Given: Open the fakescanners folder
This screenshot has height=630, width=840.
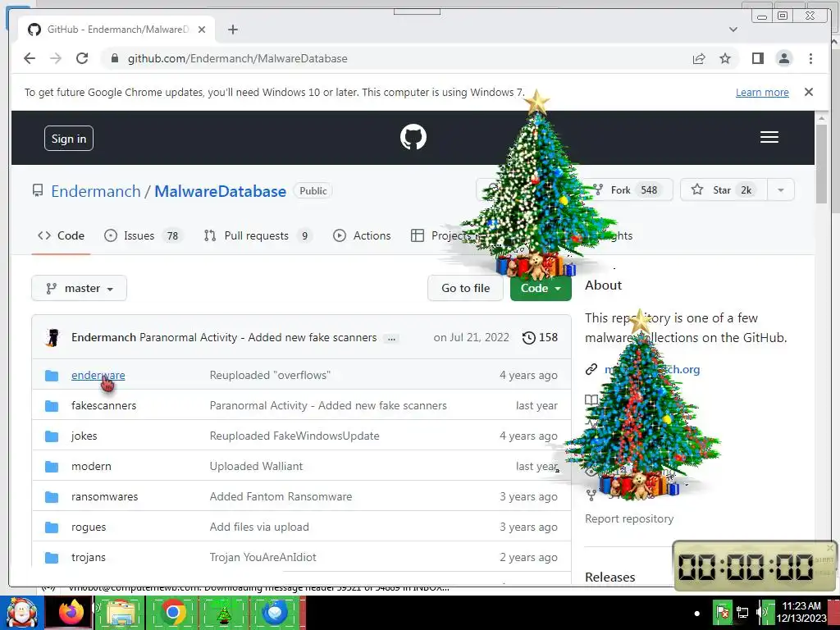Looking at the screenshot, I should tap(104, 405).
